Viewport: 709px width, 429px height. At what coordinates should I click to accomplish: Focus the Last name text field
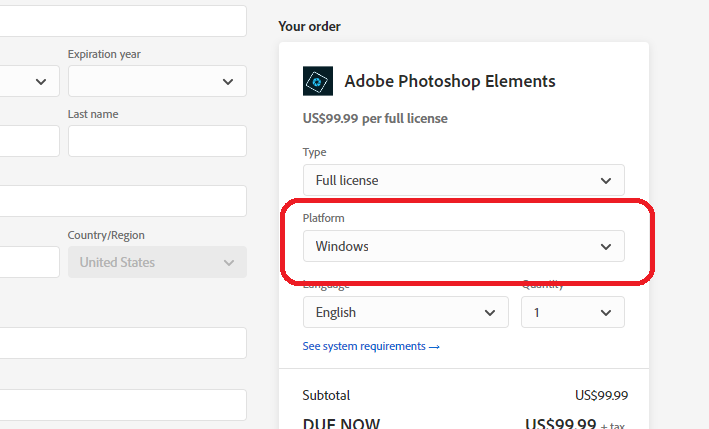tap(157, 141)
